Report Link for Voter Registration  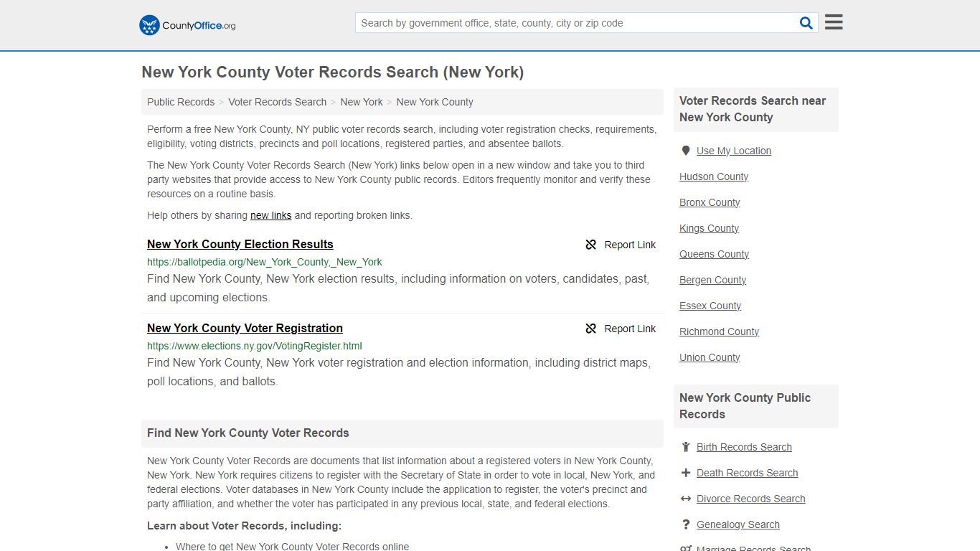tap(630, 329)
